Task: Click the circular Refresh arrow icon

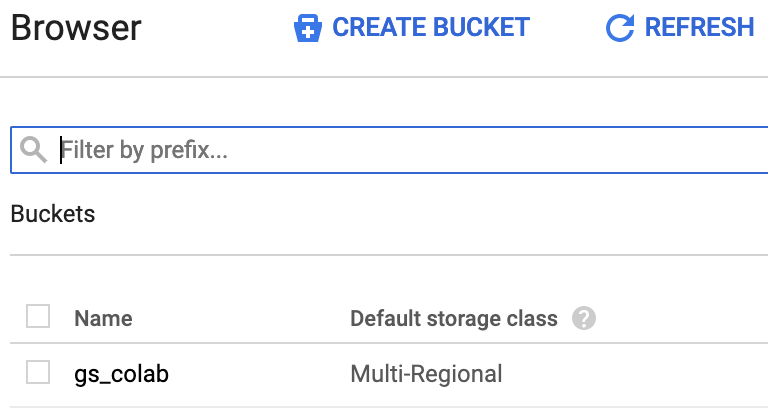Action: pos(620,28)
